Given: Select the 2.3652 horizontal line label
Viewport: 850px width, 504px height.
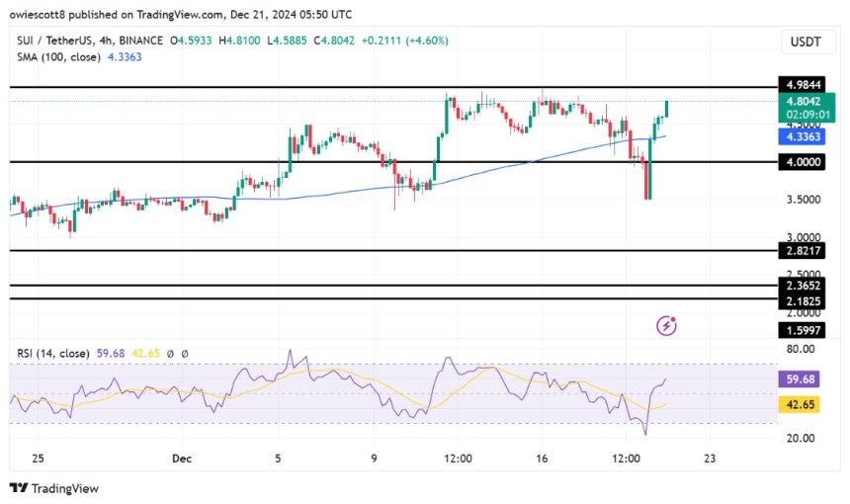Looking at the screenshot, I should [802, 285].
